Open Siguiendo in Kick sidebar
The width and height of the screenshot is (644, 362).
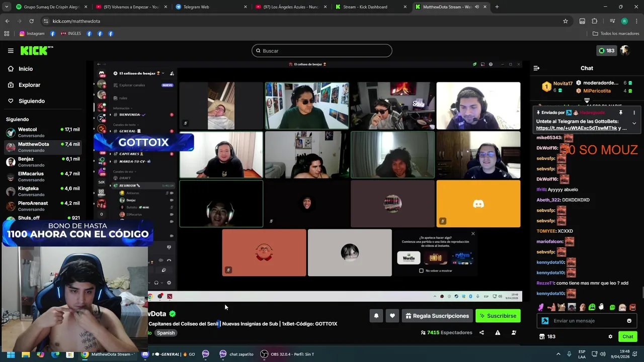pyautogui.click(x=31, y=101)
